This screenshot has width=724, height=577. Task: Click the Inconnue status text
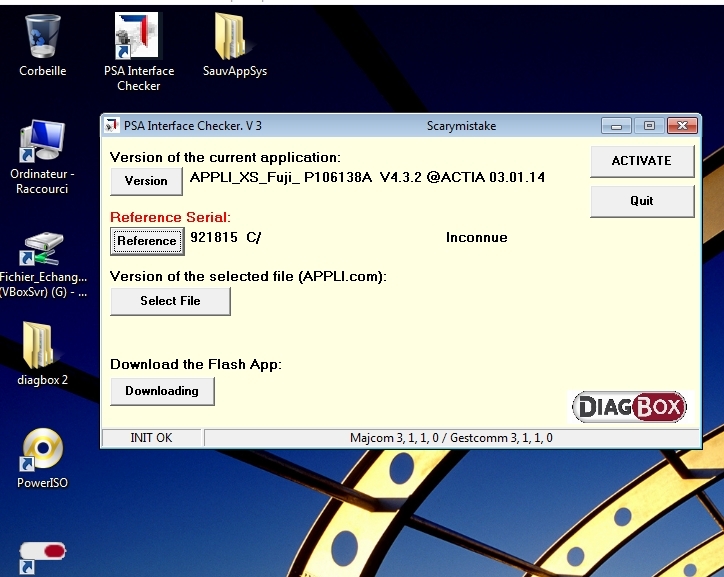click(477, 237)
